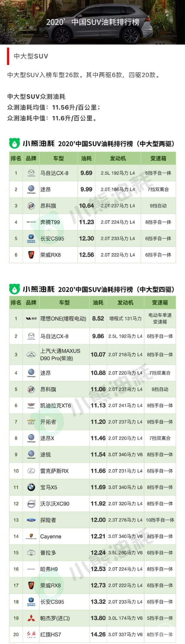Click the Buick logo beside 昂科旗 10.64

[31, 206]
